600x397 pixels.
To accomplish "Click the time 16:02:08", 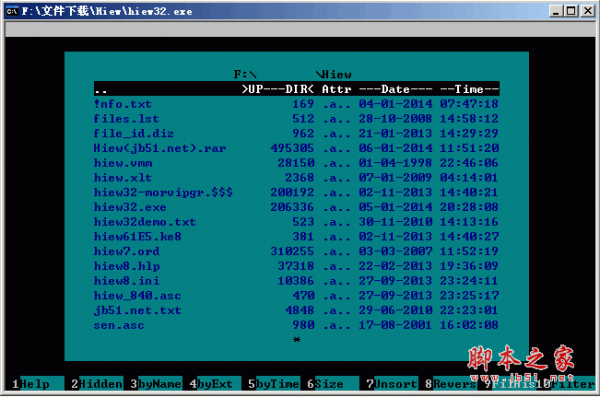I will click(x=469, y=325).
